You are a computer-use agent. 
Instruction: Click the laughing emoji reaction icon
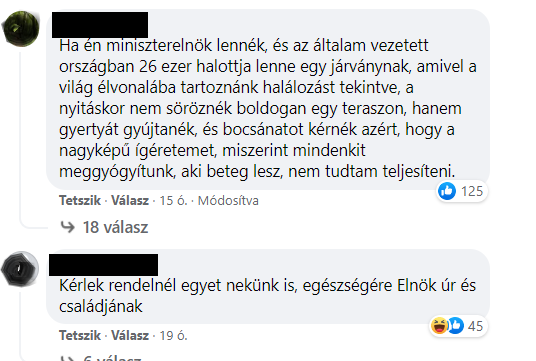(439, 325)
